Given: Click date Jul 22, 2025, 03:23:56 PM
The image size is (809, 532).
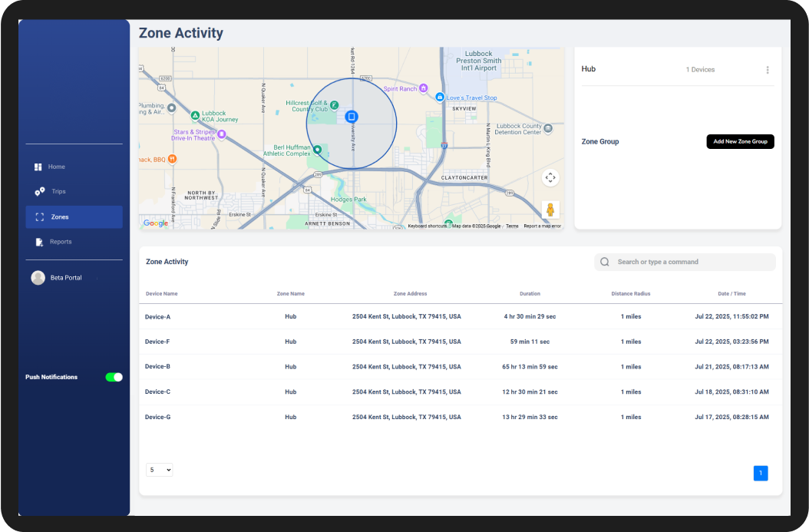Looking at the screenshot, I should 731,342.
